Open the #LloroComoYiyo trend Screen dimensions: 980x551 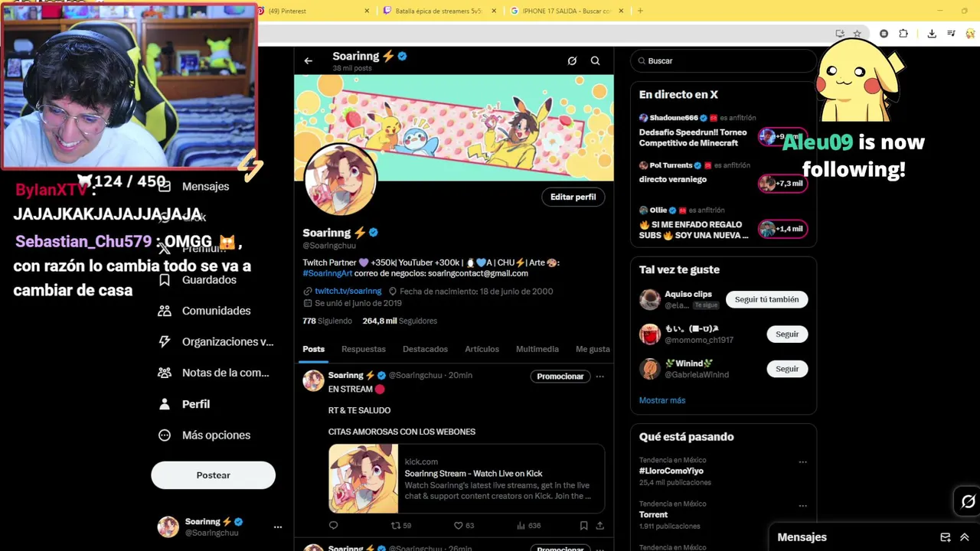[671, 471]
